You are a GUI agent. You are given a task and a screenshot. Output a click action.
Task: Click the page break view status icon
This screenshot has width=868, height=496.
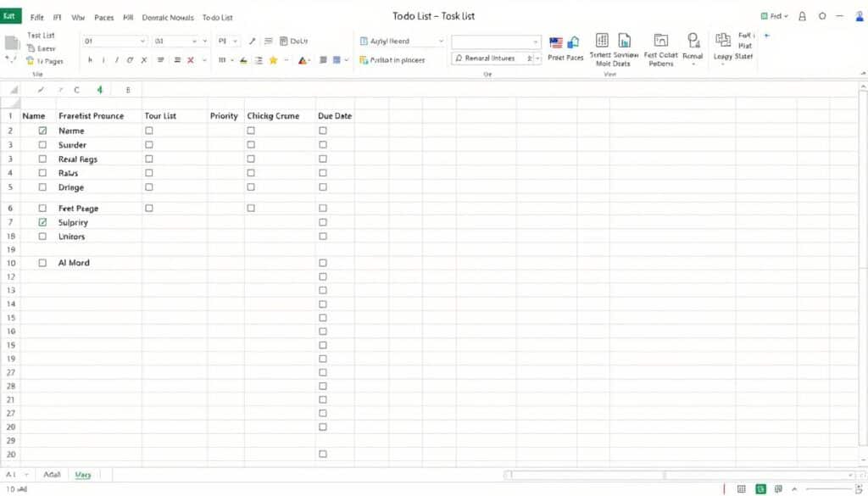pos(778,489)
